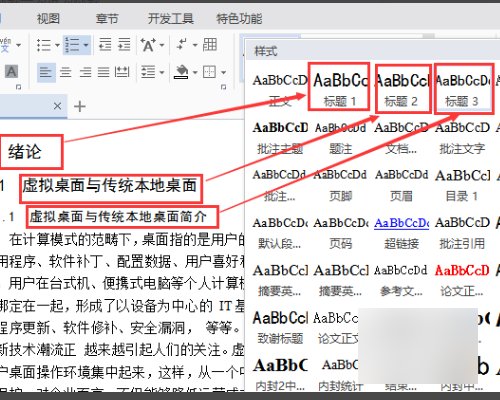The width and height of the screenshot is (500, 400).
Task: Choose the 内封统计 style
Action: click(x=339, y=374)
